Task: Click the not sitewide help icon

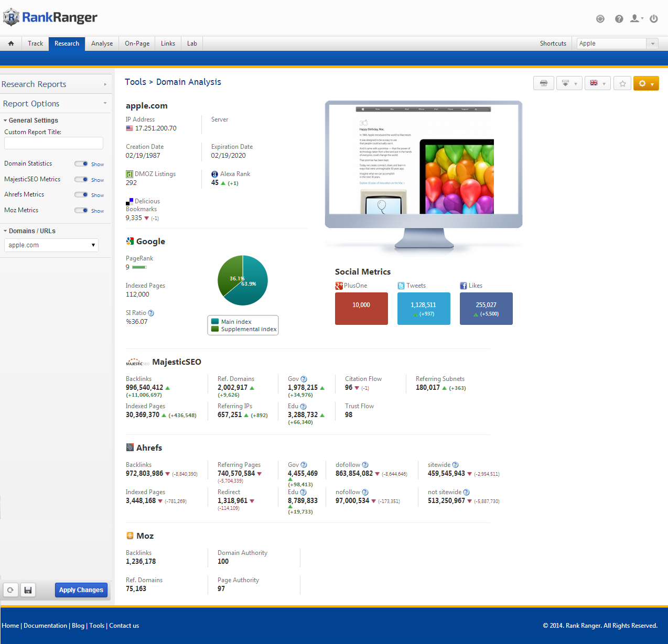Action: click(x=466, y=492)
